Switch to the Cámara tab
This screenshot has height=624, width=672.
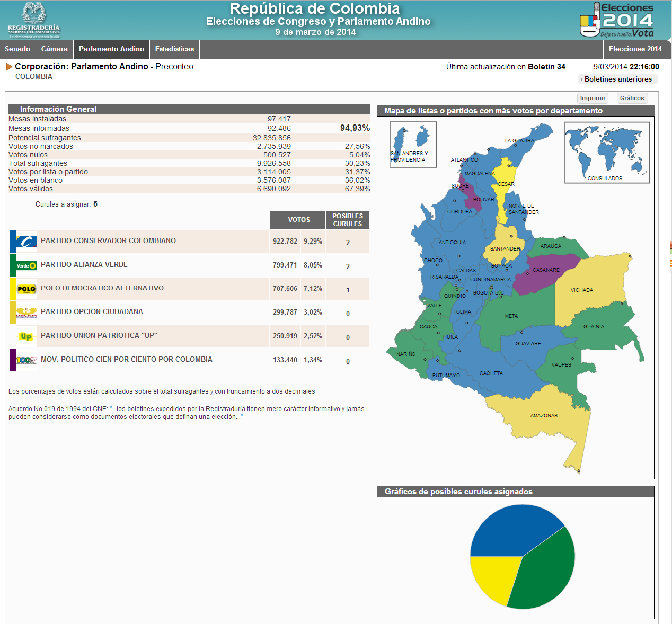coord(55,49)
